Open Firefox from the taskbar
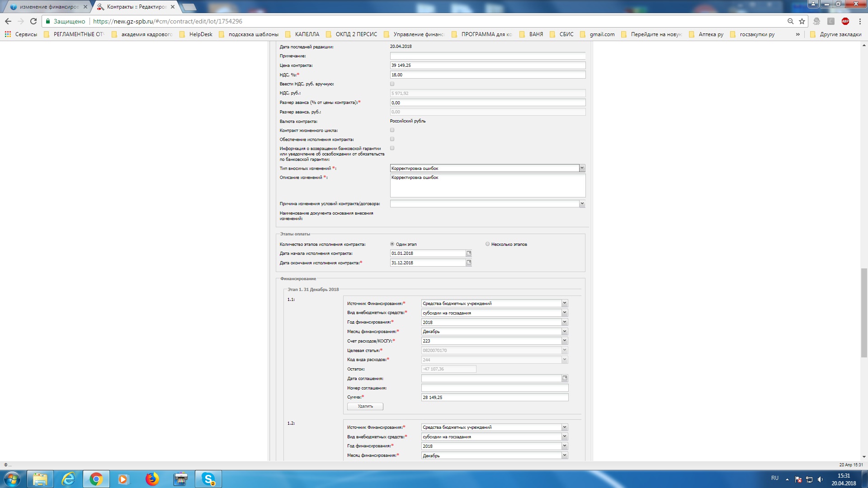The image size is (868, 488). pyautogui.click(x=152, y=479)
